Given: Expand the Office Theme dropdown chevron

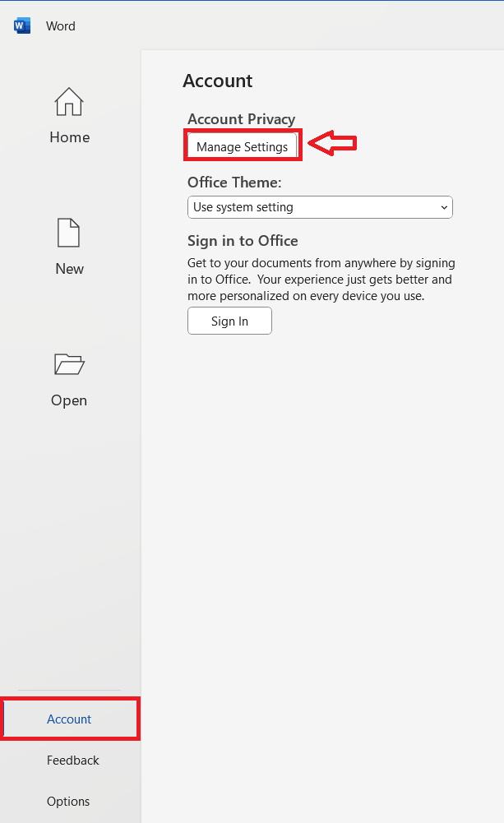Looking at the screenshot, I should point(444,208).
